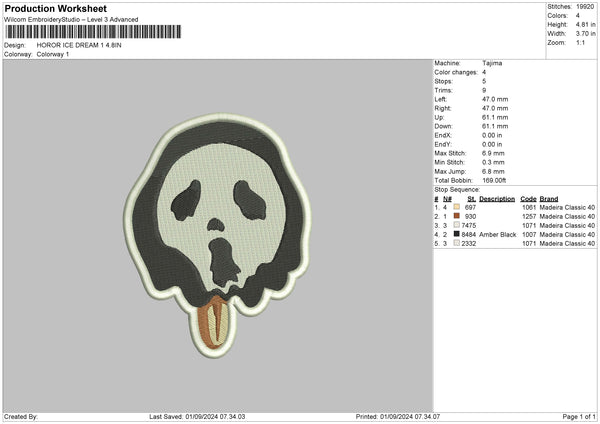Click the stitches count '19920'
600x424 pixels.
click(x=585, y=7)
